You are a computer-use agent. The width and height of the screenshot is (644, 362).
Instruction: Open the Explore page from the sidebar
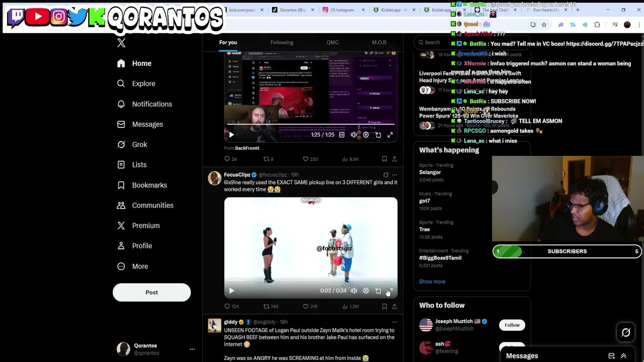click(136, 83)
